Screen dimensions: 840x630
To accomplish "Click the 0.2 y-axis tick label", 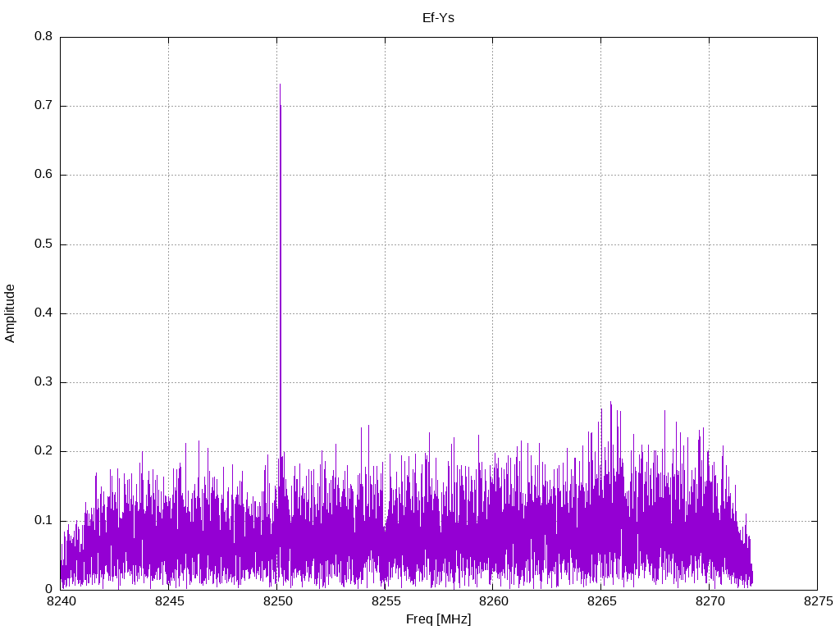I will tap(43, 451).
